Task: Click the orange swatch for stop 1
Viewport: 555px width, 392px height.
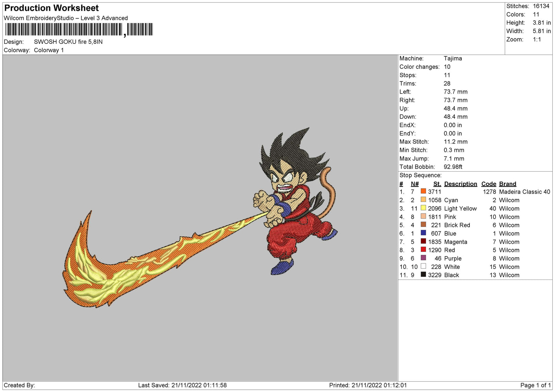Action: 423,191
